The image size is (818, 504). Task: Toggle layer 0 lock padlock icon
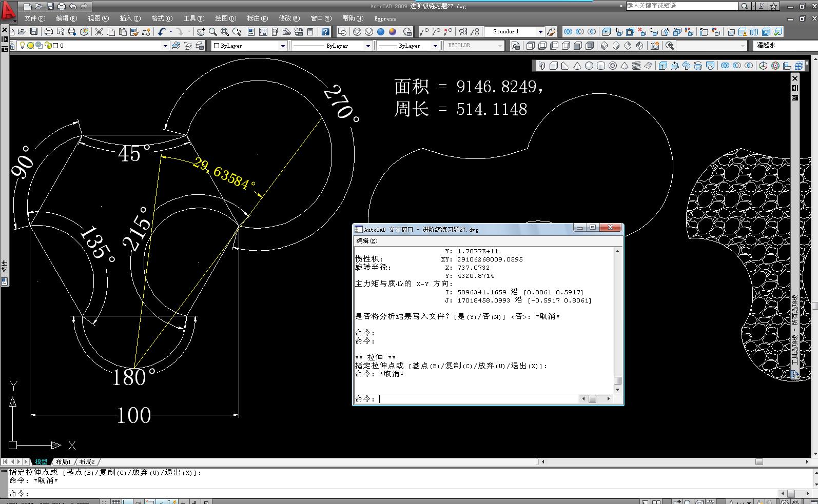click(x=48, y=45)
